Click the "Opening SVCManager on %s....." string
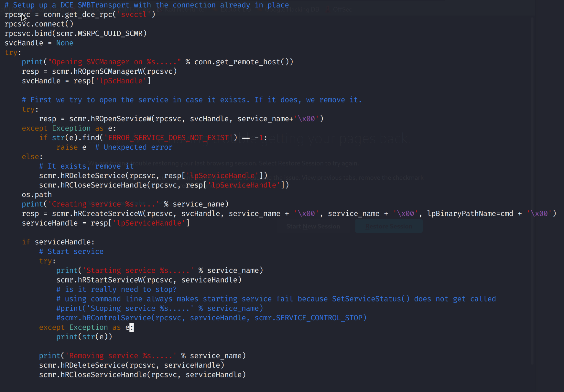The width and height of the screenshot is (564, 392). (114, 62)
